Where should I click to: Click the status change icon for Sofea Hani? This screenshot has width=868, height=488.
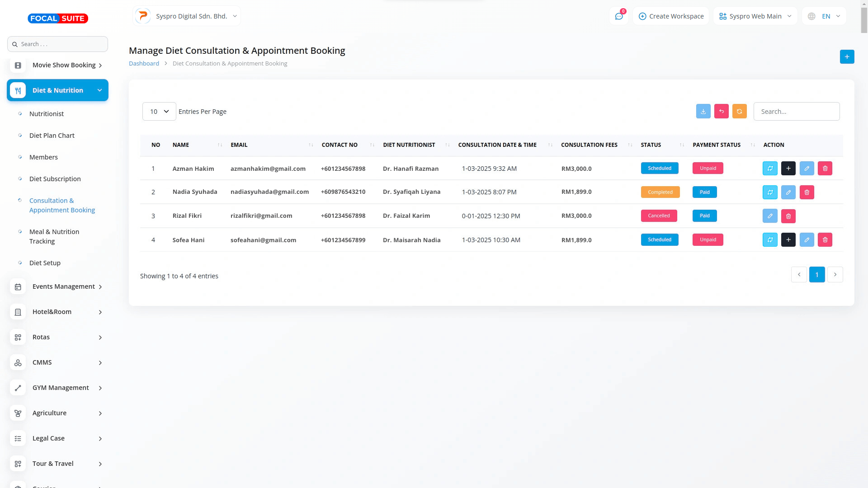tap(770, 240)
